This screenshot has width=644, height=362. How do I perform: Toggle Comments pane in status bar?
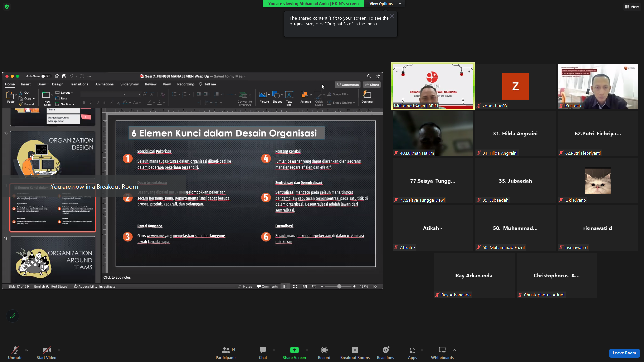pos(268,287)
